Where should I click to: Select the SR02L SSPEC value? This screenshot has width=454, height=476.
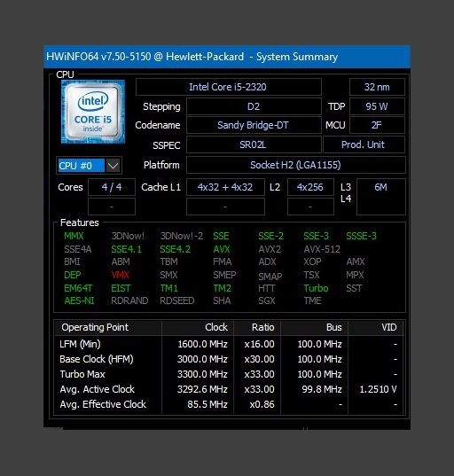click(254, 144)
